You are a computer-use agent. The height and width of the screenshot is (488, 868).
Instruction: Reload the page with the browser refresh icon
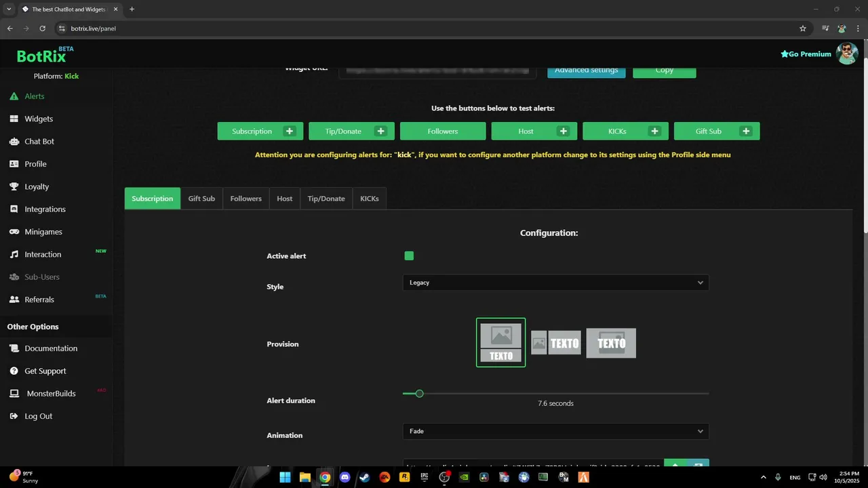[x=42, y=28]
